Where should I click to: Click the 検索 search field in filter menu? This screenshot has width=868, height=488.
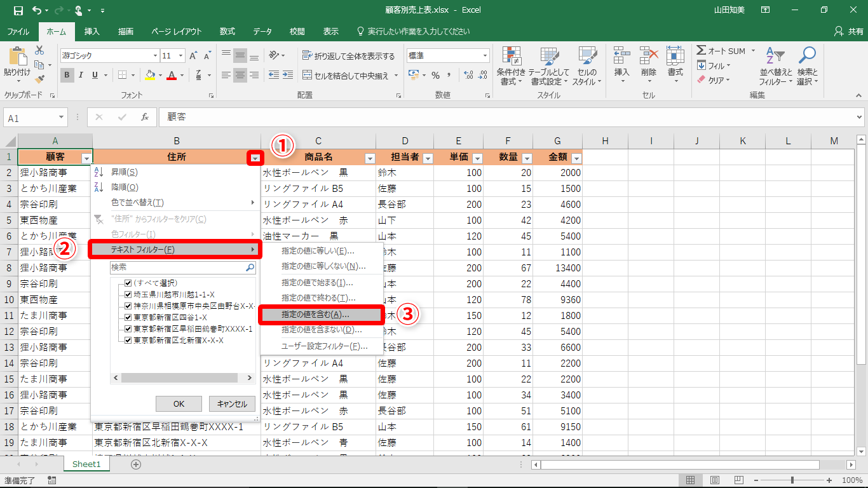coord(183,268)
